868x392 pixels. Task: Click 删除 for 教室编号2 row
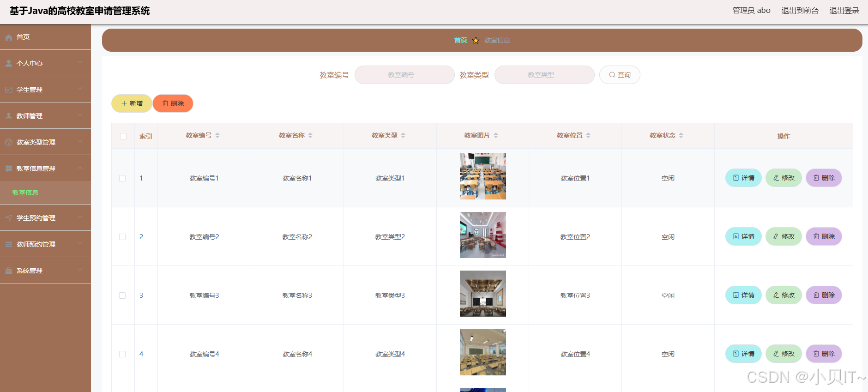[x=824, y=236]
